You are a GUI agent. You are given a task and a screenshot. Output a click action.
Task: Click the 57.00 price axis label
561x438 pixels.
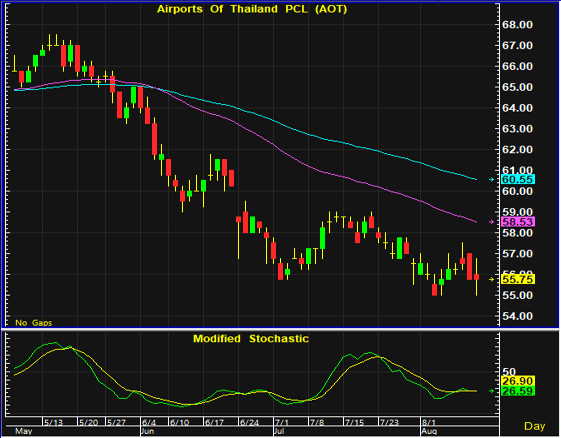click(517, 254)
